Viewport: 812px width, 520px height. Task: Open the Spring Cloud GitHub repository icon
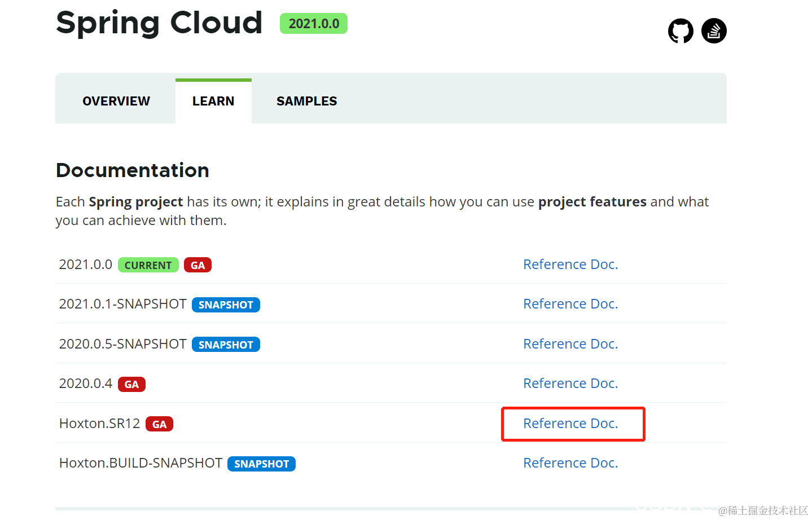coord(681,31)
